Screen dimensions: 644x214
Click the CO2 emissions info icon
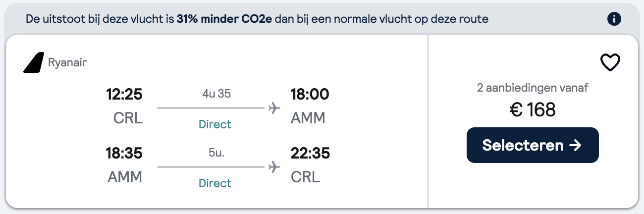coord(614,19)
